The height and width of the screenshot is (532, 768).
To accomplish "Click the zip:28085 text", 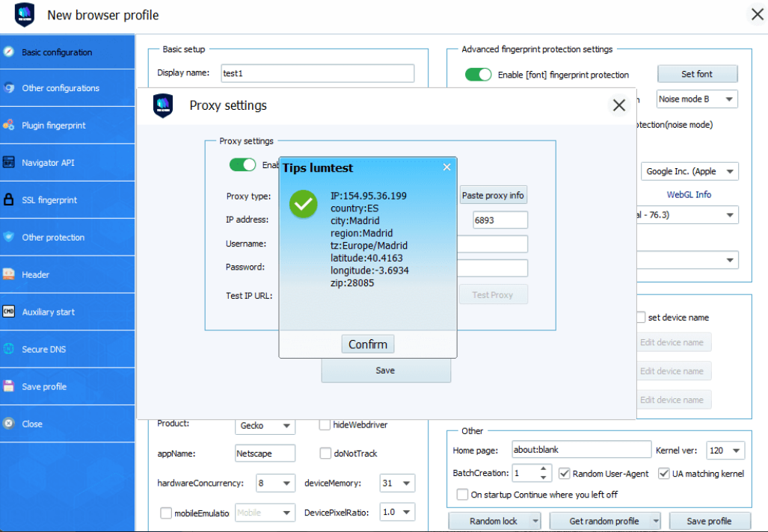I will pos(352,283).
